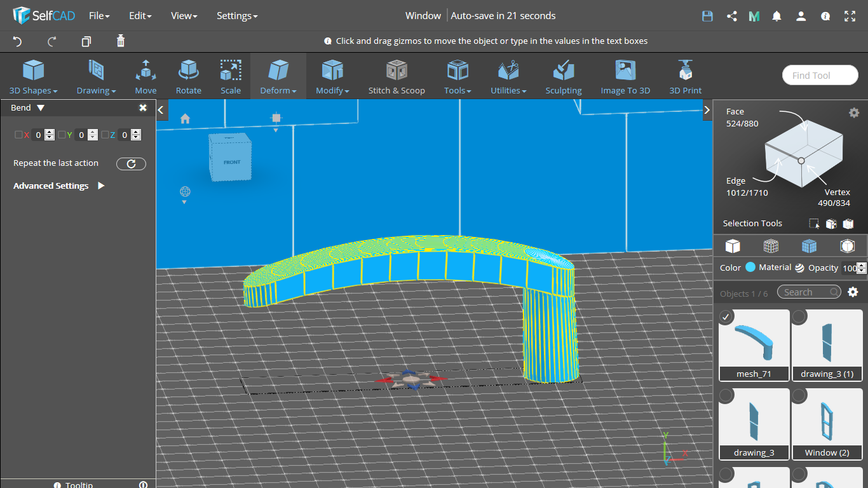The height and width of the screenshot is (488, 868).
Task: Open the File menu
Action: point(99,16)
